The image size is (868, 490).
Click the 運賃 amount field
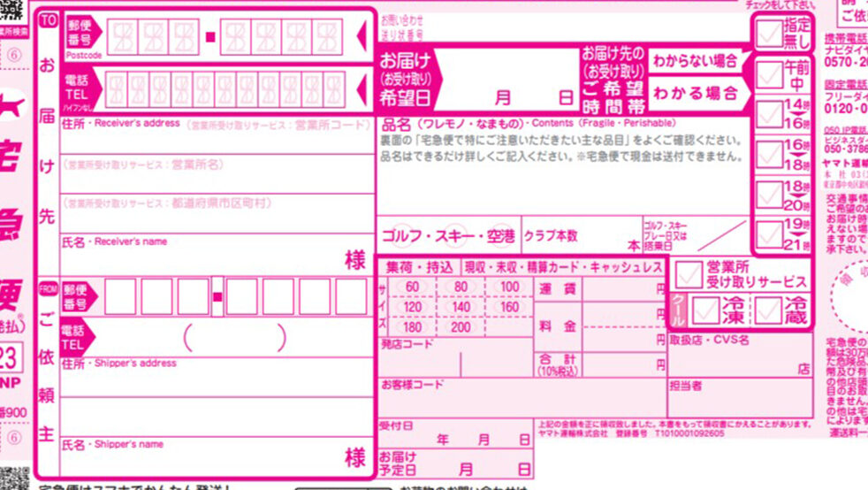tap(624, 288)
